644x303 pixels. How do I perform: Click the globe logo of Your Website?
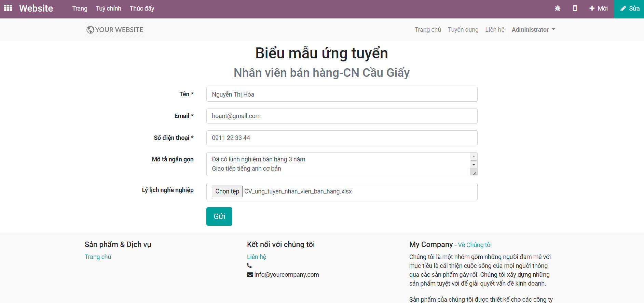point(90,30)
